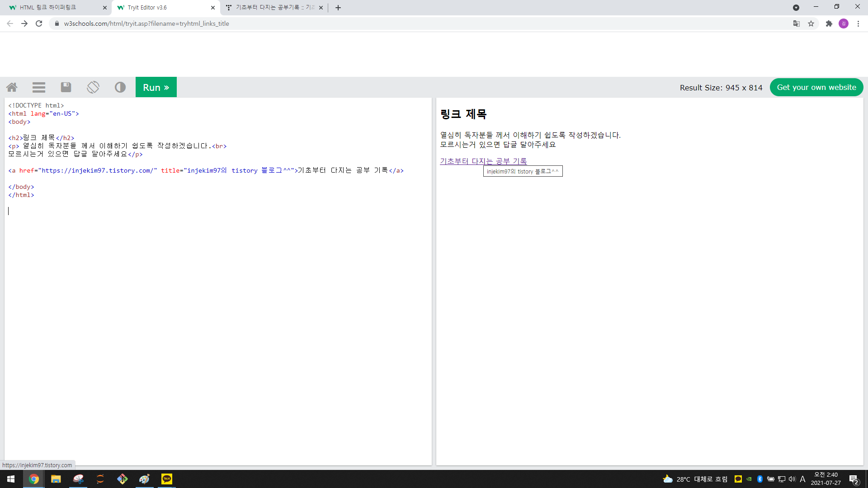Open Chrome three-dot menu
This screenshot has height=488, width=868.
[858, 23]
